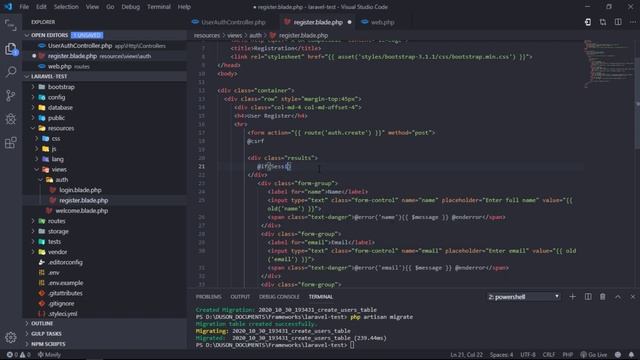This screenshot has width=640, height=360.
Task: Collapse the Open Editors section
Action: pos(105,35)
